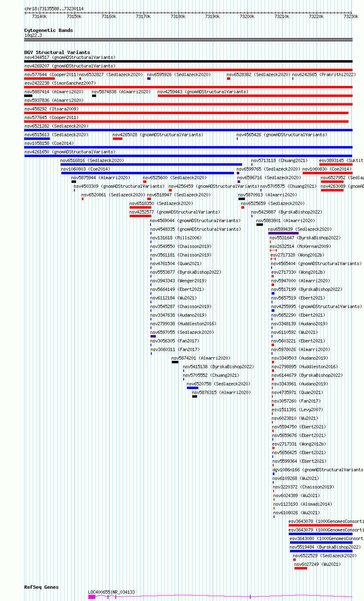Screen dimensions: 364x601
Task: Click nsv6599439 (Sedlazeck2020) label
Action: click(300, 230)
